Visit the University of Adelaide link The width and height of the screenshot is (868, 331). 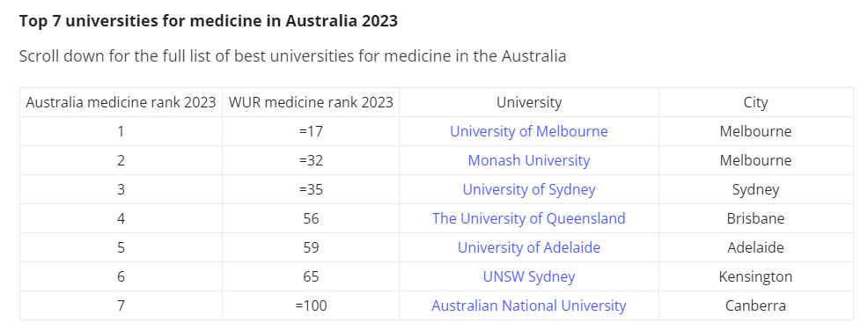(529, 247)
